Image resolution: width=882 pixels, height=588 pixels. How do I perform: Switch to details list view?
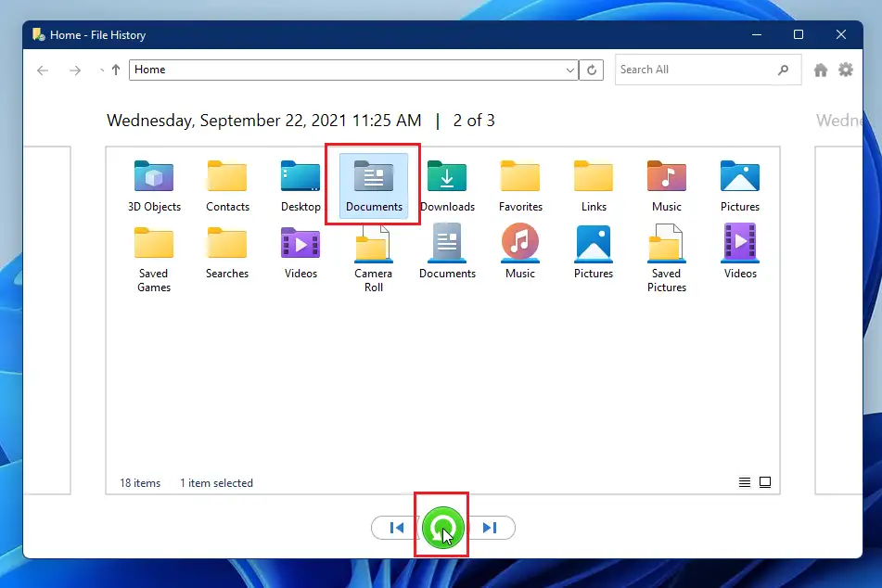pos(744,482)
